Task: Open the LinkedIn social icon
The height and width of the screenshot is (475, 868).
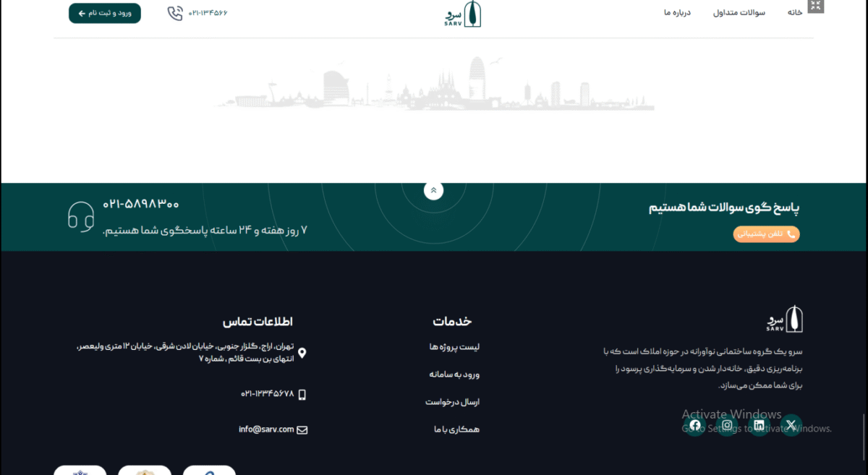Action: [759, 425]
